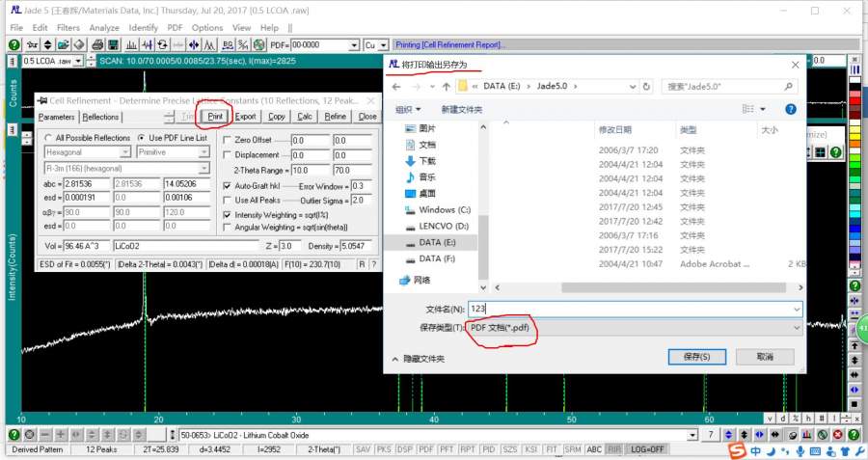Click the green question icon at bottom-right corner
This screenshot has width=868, height=460.
[853, 435]
